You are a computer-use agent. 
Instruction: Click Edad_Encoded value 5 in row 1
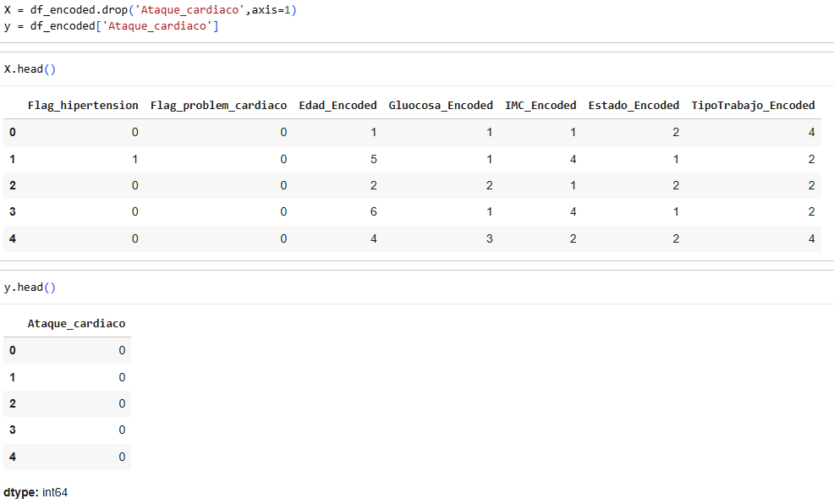coord(373,159)
